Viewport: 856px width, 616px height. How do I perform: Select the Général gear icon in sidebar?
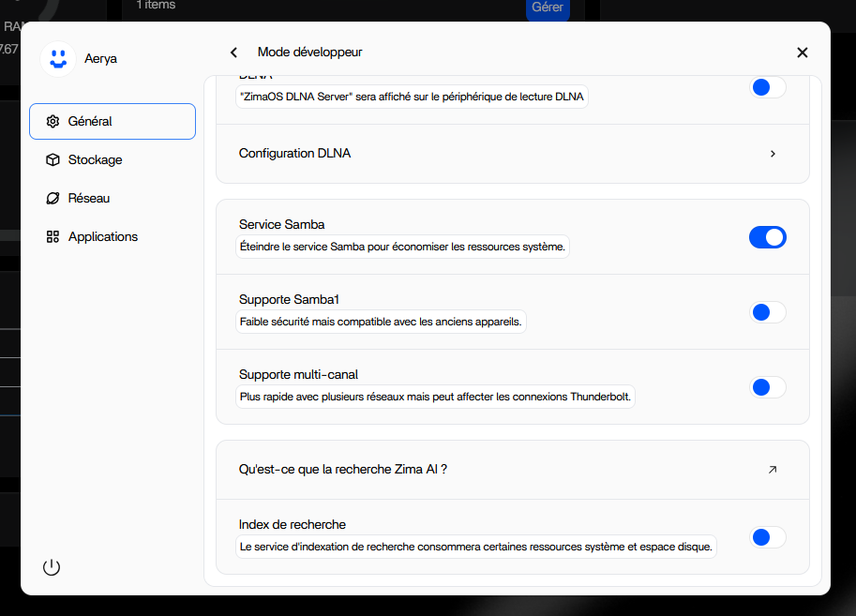point(53,121)
